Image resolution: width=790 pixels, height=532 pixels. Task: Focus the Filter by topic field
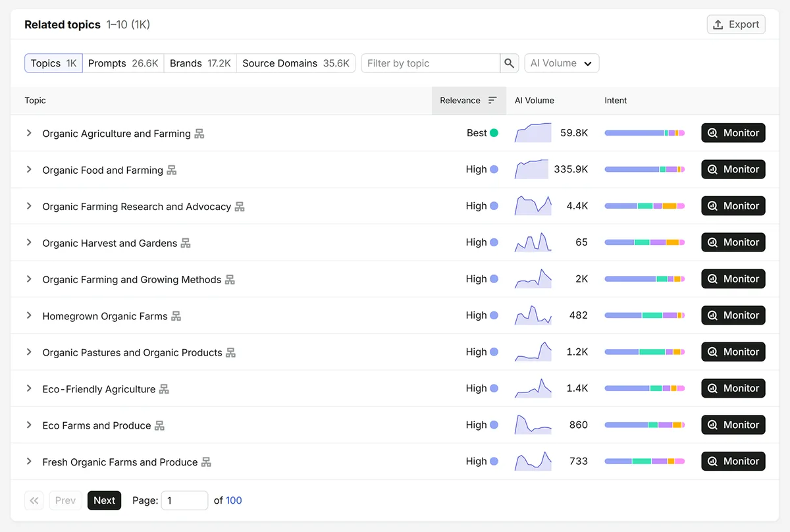click(431, 63)
